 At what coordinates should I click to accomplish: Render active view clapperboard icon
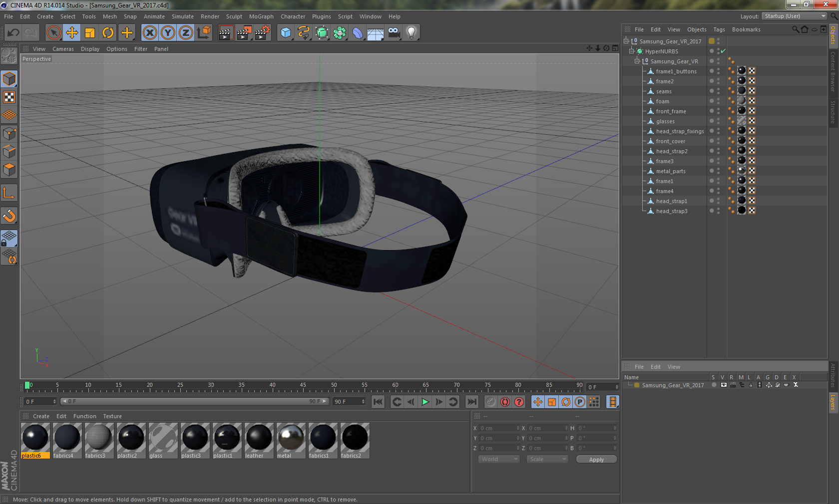click(x=226, y=33)
